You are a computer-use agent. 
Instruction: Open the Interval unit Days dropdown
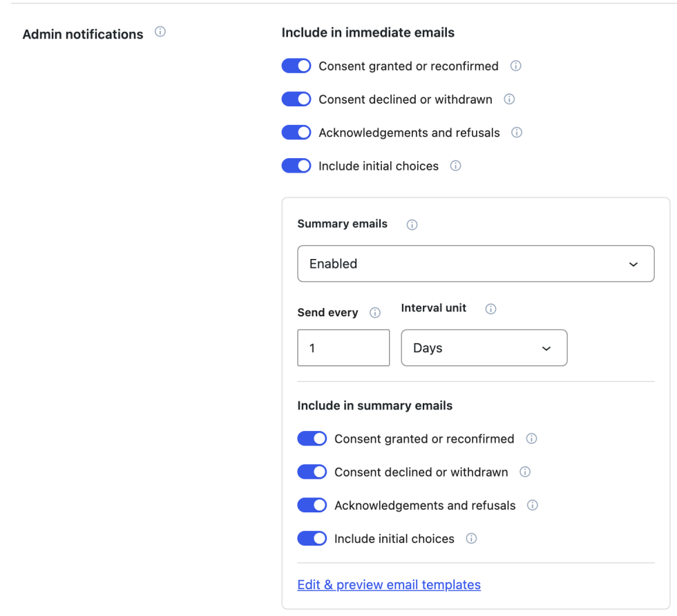(x=484, y=348)
